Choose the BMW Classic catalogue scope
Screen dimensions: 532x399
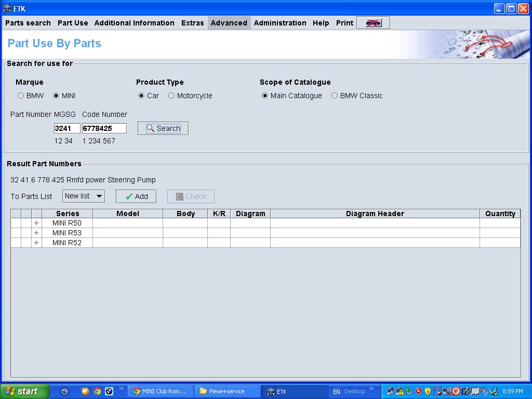(335, 96)
